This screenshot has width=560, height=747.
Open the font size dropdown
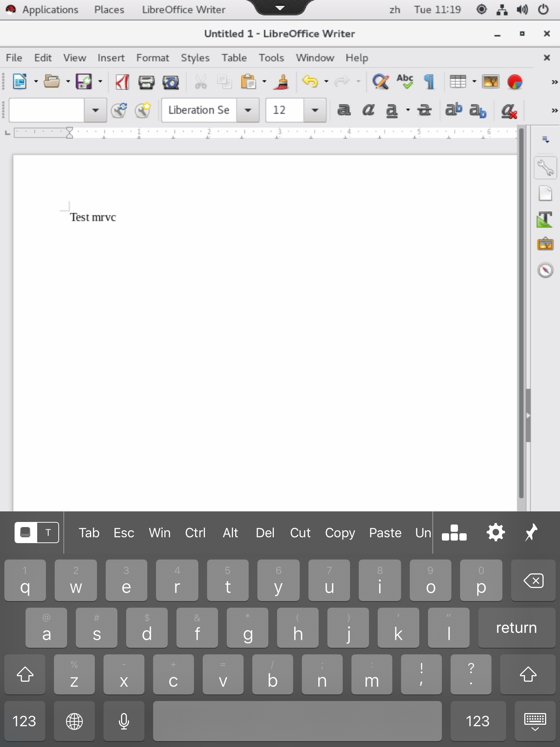click(315, 110)
